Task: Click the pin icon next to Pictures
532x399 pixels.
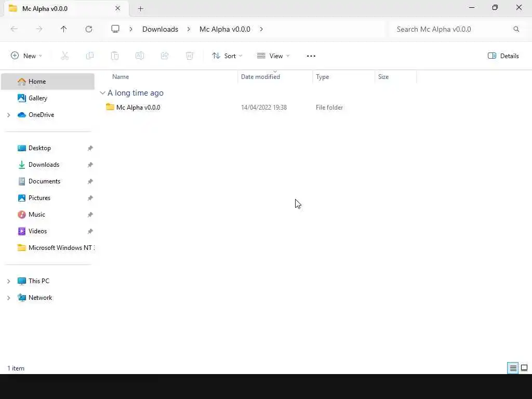Action: 90,198
